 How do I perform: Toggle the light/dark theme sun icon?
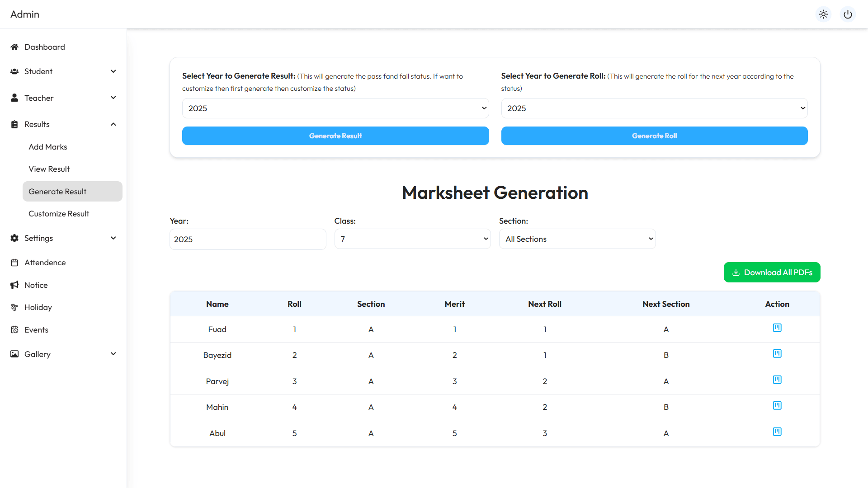pyautogui.click(x=824, y=14)
